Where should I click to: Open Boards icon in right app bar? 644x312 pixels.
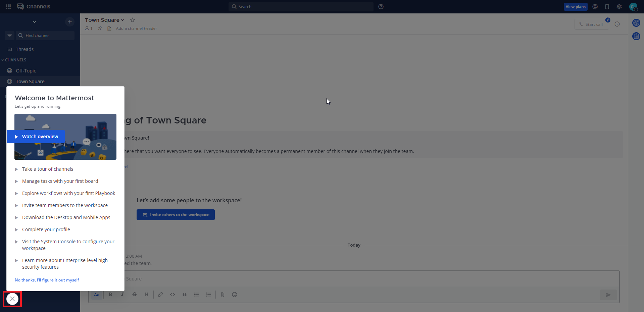(x=636, y=36)
